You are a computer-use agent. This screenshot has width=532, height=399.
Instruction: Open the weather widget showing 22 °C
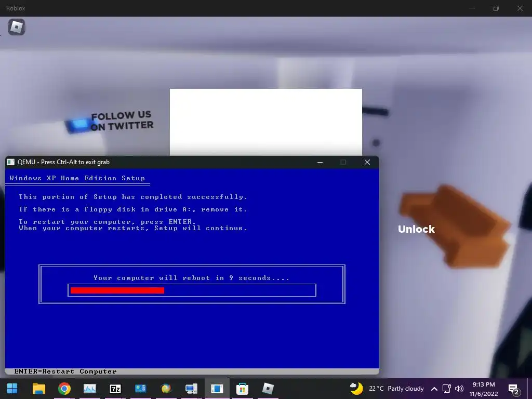387,389
